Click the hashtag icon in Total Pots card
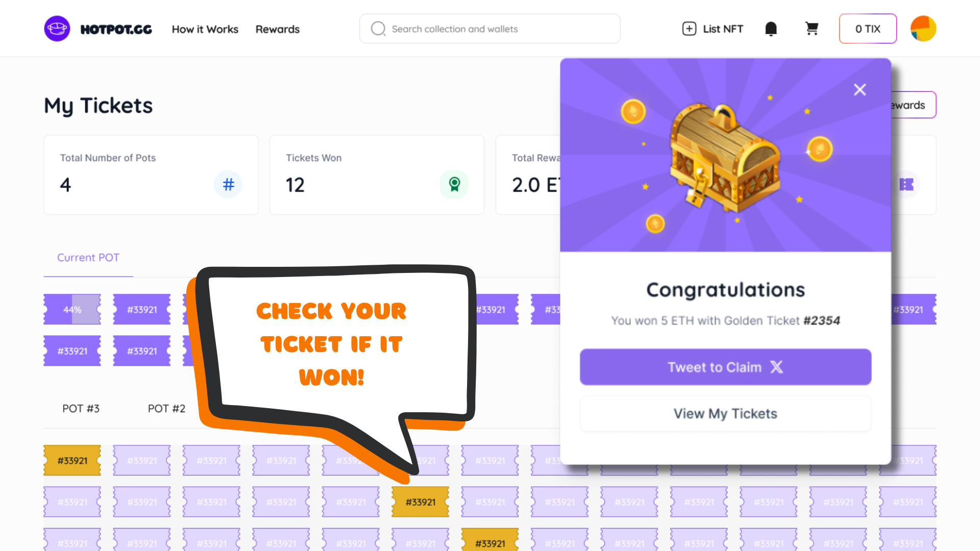 point(228,184)
